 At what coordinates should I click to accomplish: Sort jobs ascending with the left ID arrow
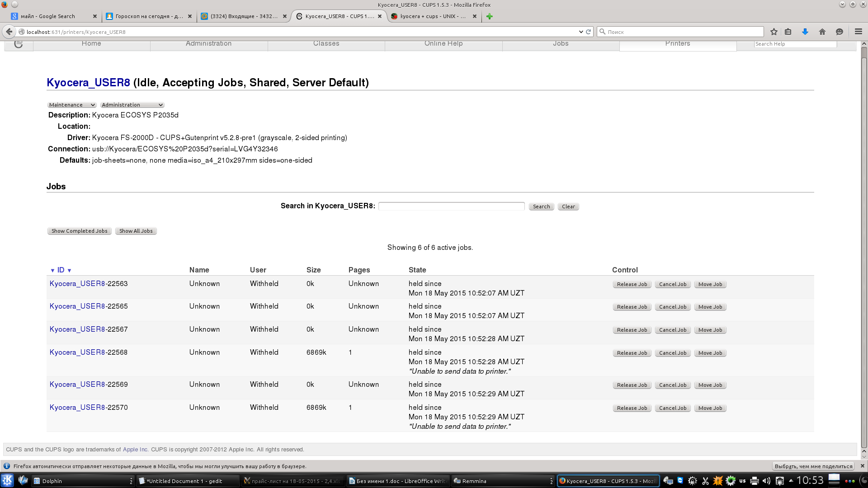pos(52,271)
